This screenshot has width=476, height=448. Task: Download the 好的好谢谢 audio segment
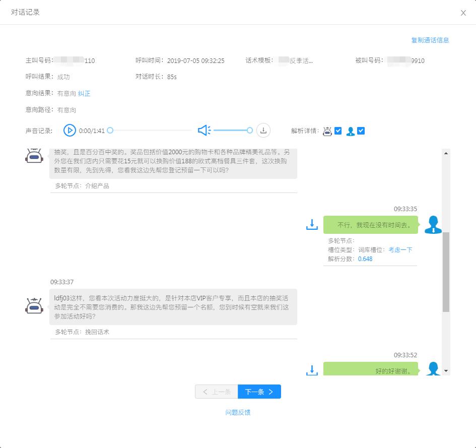pyautogui.click(x=312, y=369)
